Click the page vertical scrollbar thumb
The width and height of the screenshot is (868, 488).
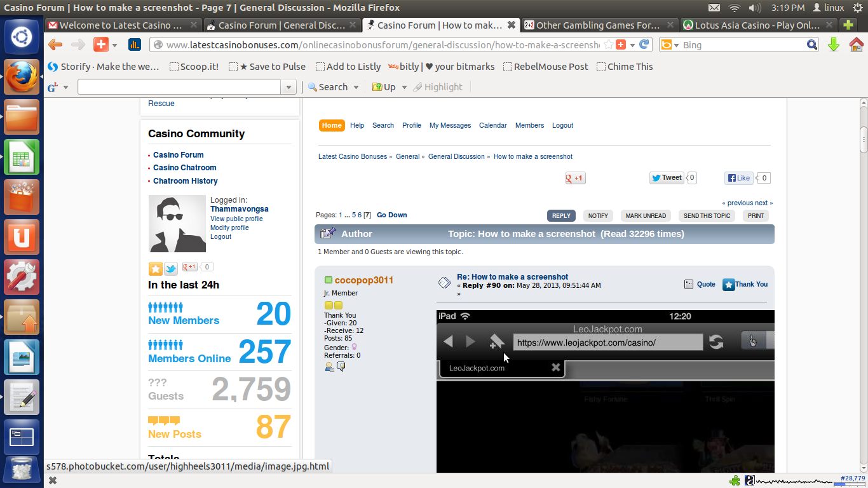pos(864,139)
